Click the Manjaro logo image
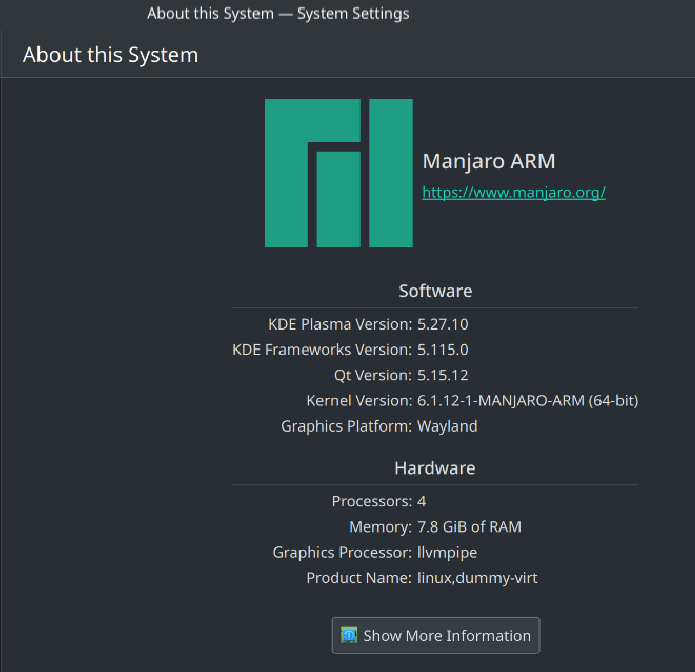 click(x=338, y=173)
